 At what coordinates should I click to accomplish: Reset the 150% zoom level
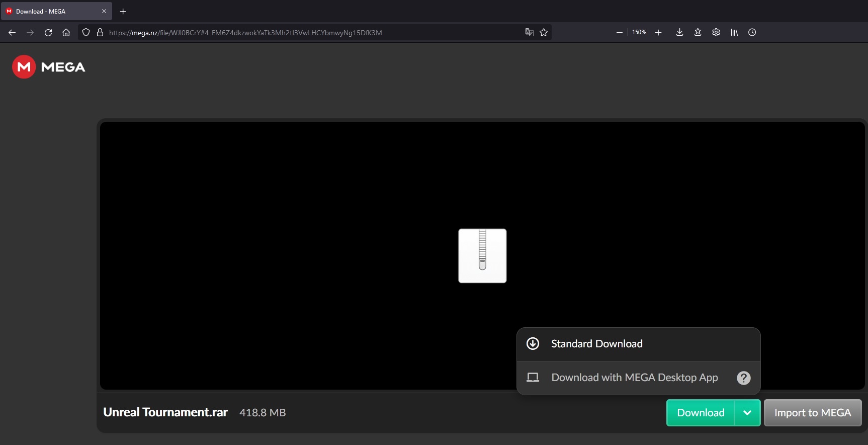point(639,32)
